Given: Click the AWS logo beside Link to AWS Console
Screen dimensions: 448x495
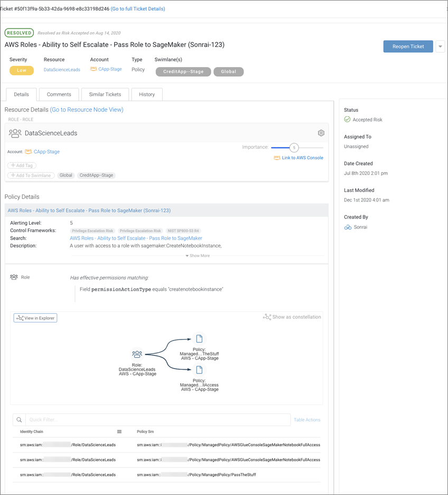Looking at the screenshot, I should 277,158.
